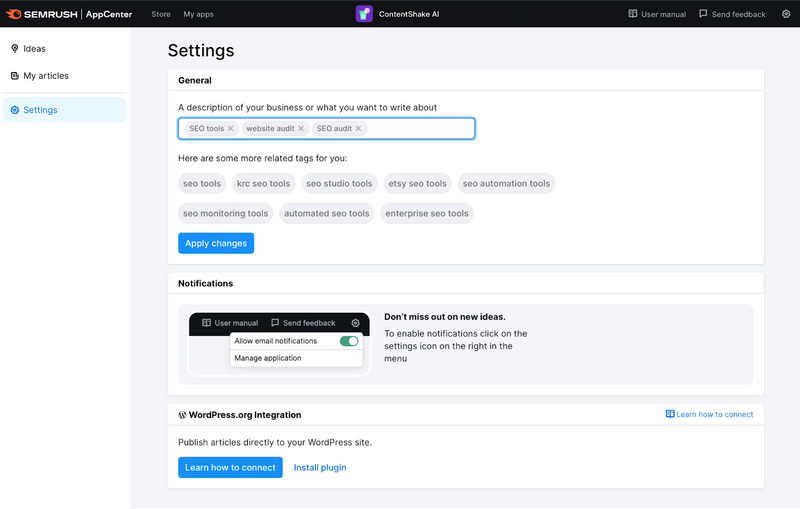Image resolution: width=800 pixels, height=509 pixels.
Task: Open the Install plugin link
Action: 320,467
